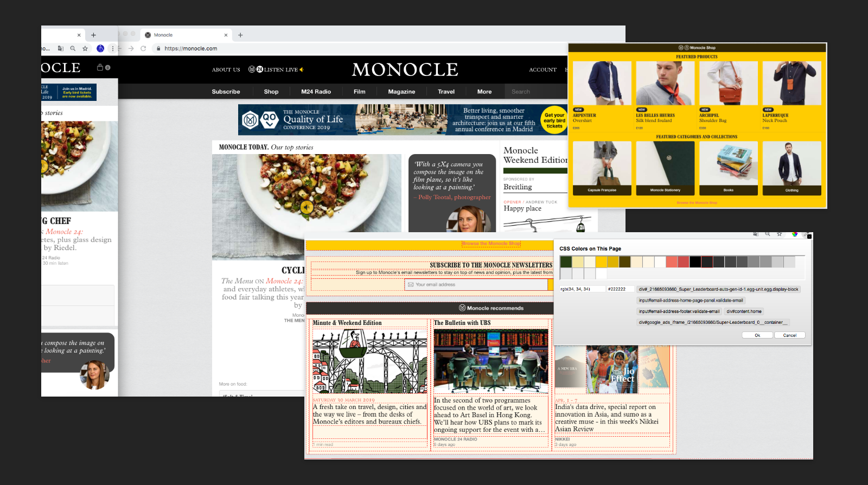The image size is (868, 485).
Task: Open the Clothing category tile
Action: 792,168
